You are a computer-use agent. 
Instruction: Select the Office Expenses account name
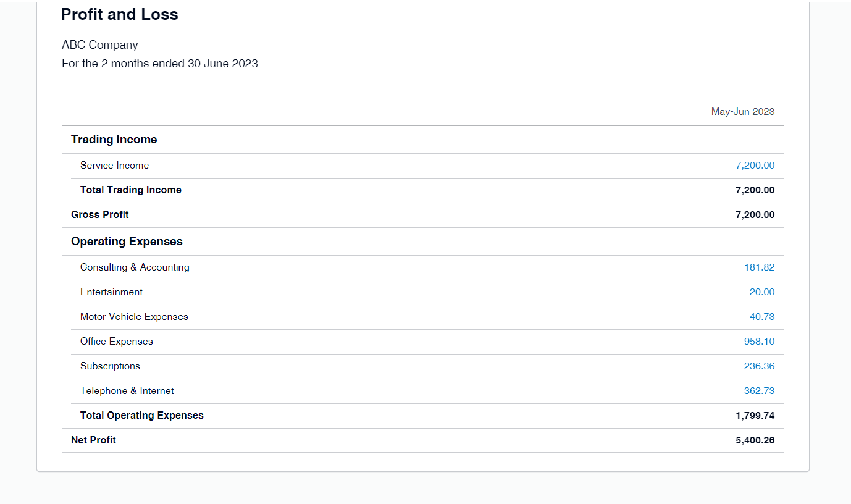click(117, 342)
